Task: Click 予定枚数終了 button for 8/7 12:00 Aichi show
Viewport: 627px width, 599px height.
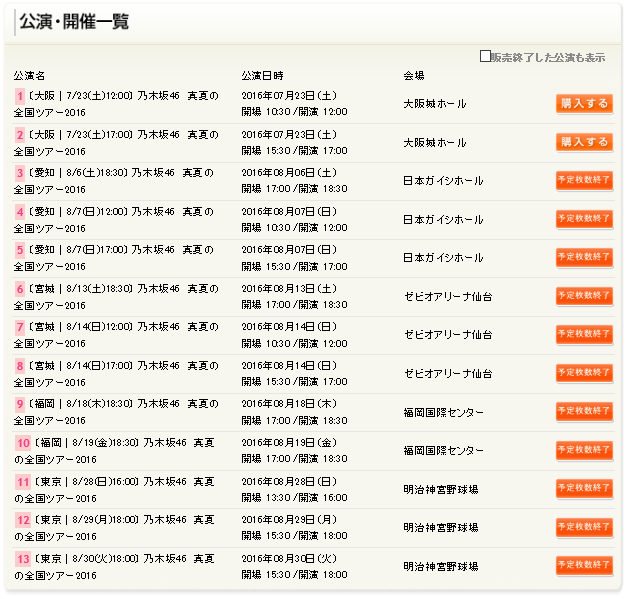Action: (x=584, y=219)
